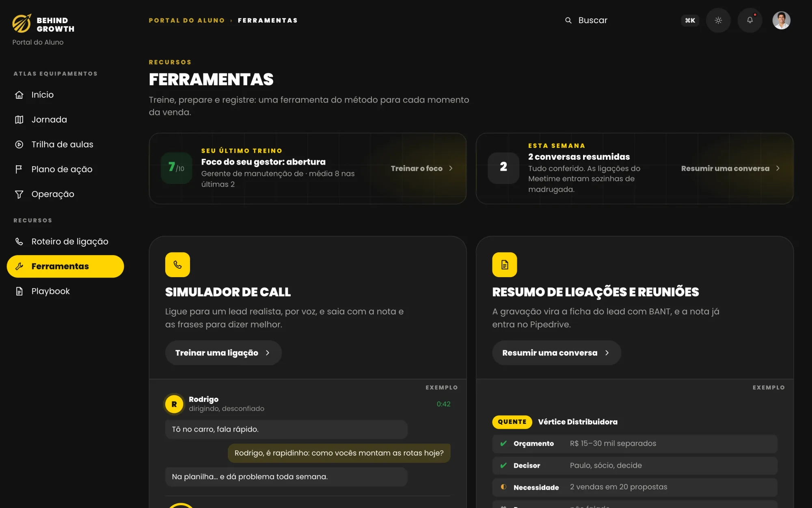812x508 pixels.
Task: Click Resumir uma conversa in Esta Semana card
Action: [730, 168]
